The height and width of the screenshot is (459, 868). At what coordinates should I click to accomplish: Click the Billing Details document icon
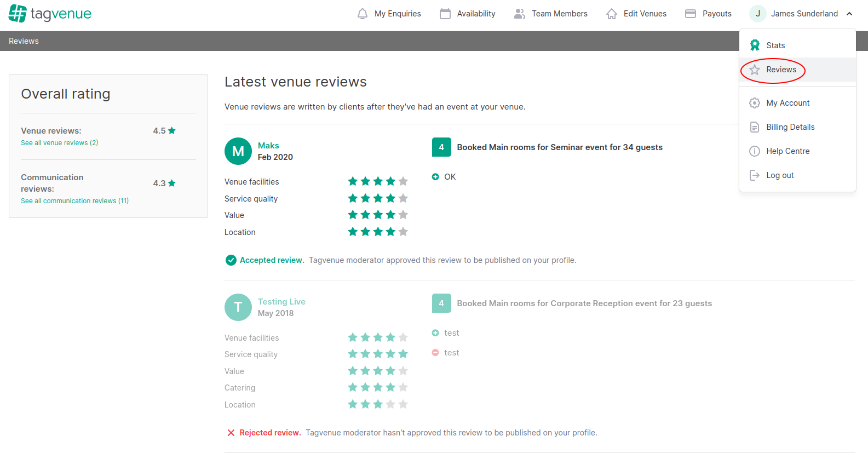point(755,127)
